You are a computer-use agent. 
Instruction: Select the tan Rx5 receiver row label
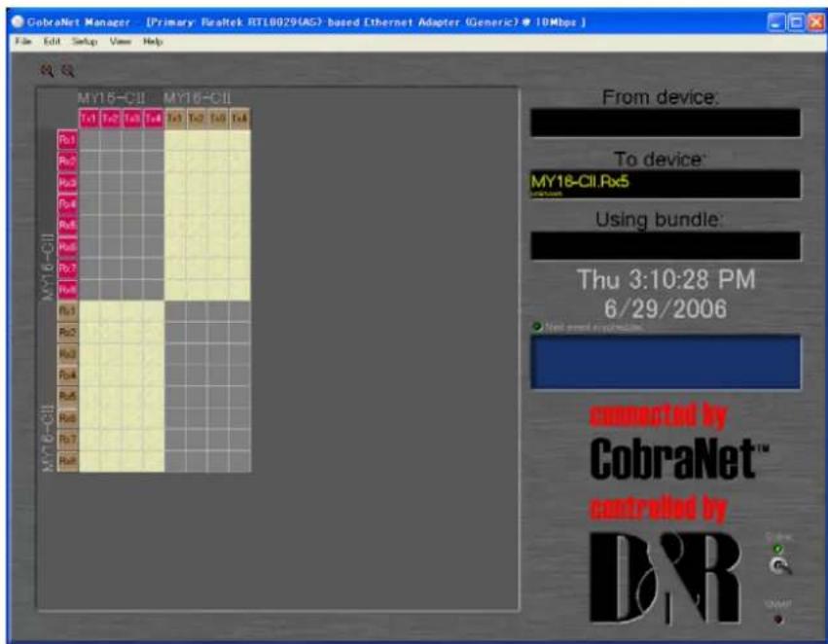[67, 397]
